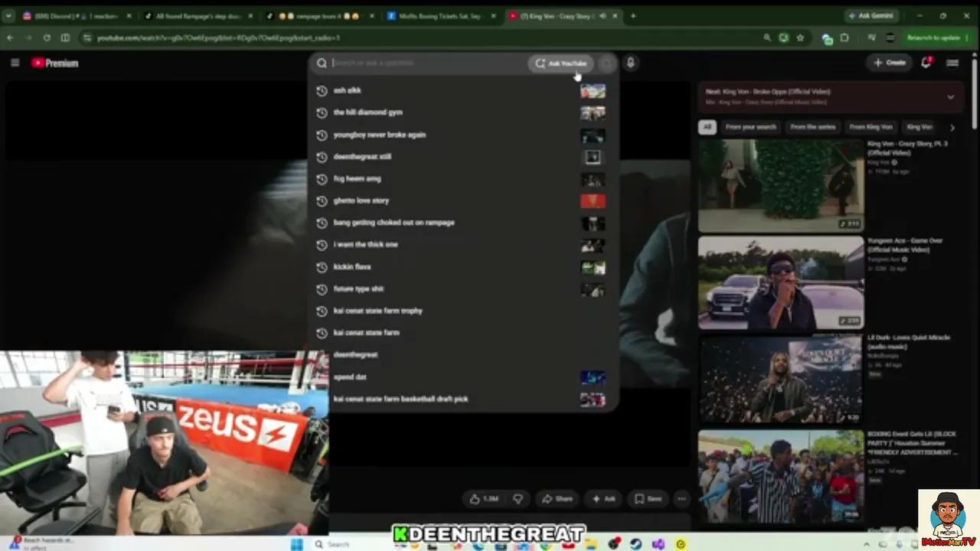
Task: Switch to the 'rampage loses it' tab
Action: pyautogui.click(x=321, y=15)
